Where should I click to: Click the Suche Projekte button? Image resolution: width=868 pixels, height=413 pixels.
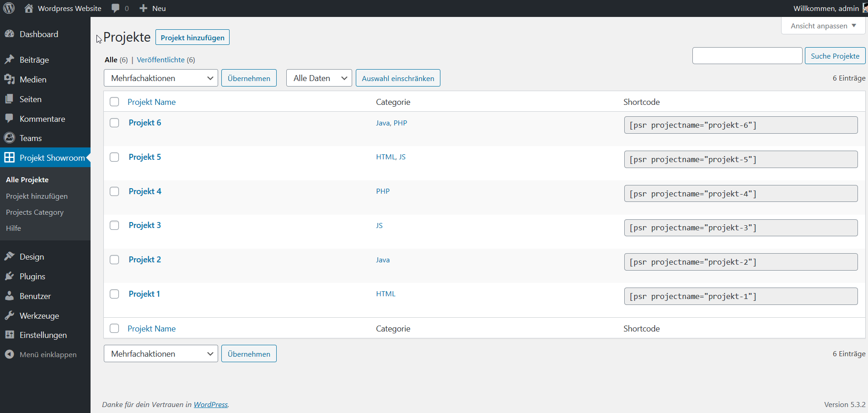[835, 56]
